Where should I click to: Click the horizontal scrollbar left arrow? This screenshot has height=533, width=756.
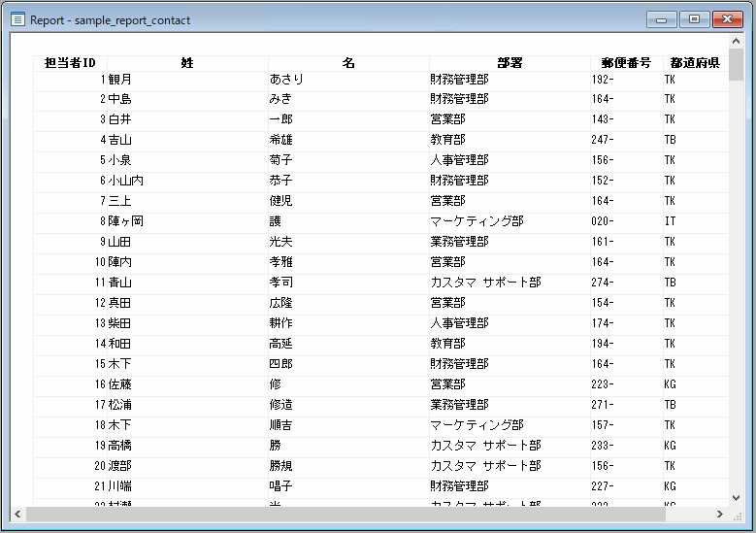pyautogui.click(x=17, y=514)
